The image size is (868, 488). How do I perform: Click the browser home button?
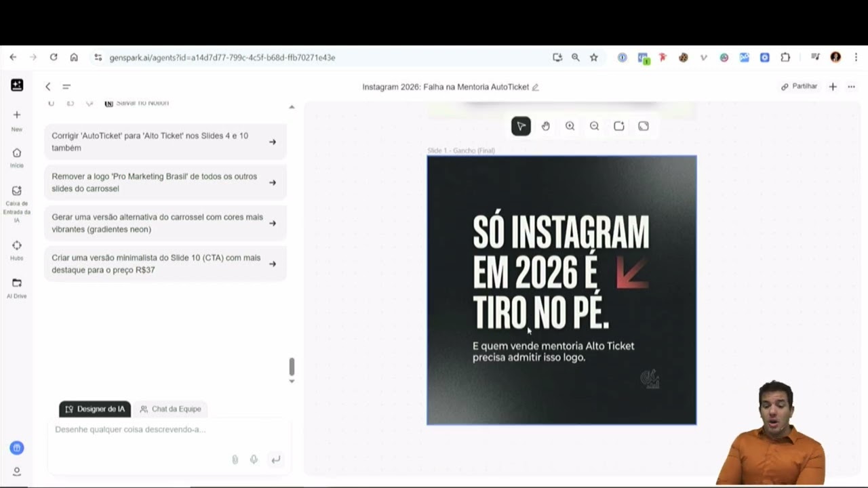[74, 58]
